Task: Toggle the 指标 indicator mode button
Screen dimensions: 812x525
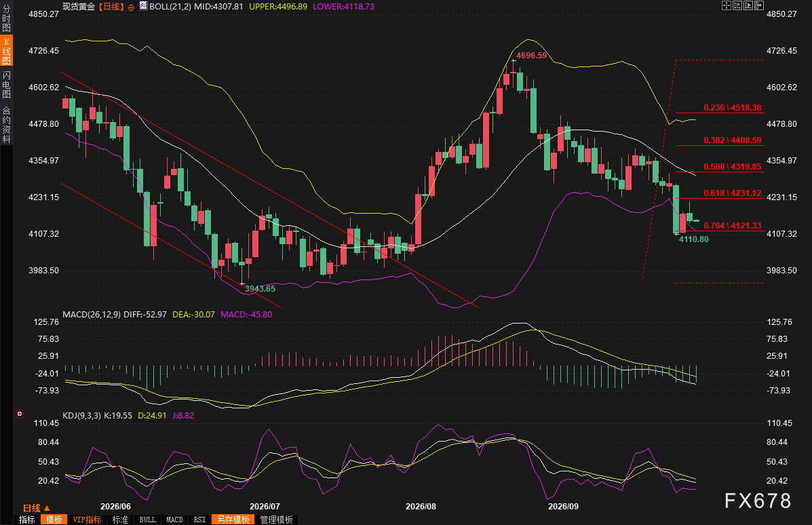Action: tap(27, 520)
